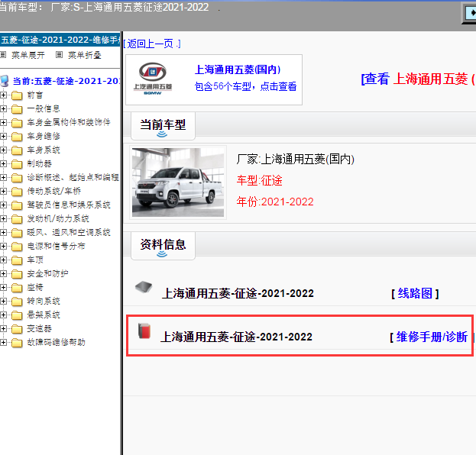
Task: Click the folder icon for 车身维修
Action: click(17, 137)
